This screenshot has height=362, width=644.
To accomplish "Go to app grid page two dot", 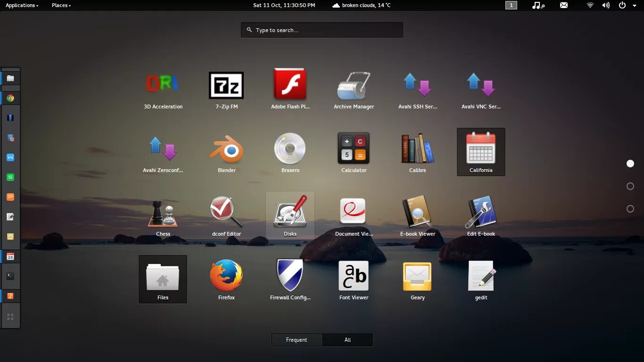I will pyautogui.click(x=630, y=186).
